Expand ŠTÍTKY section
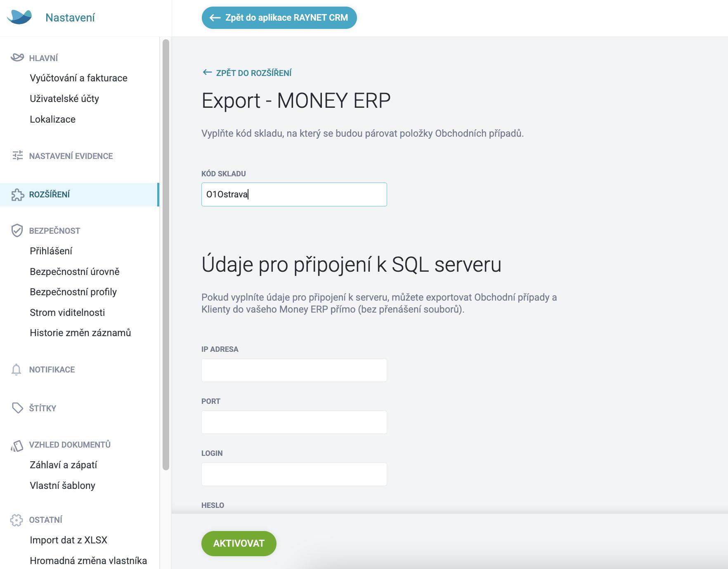The width and height of the screenshot is (728, 569). (x=43, y=408)
